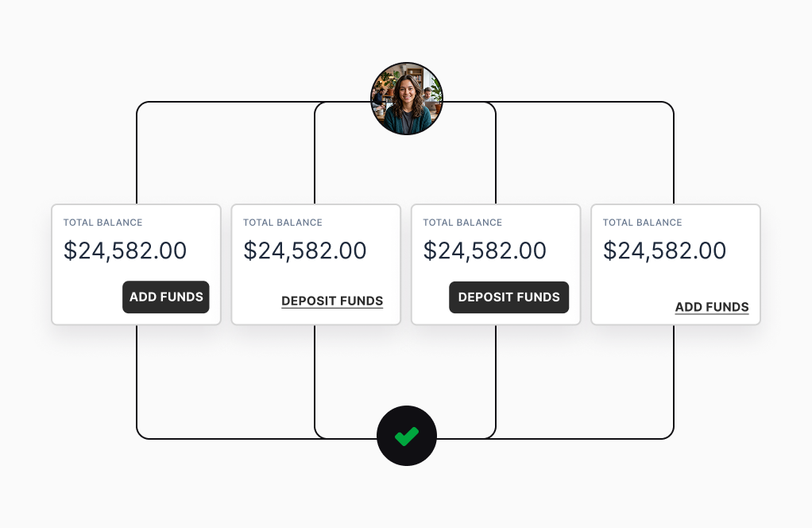Click the green checkmark icon
This screenshot has width=812, height=528.
[x=407, y=436]
